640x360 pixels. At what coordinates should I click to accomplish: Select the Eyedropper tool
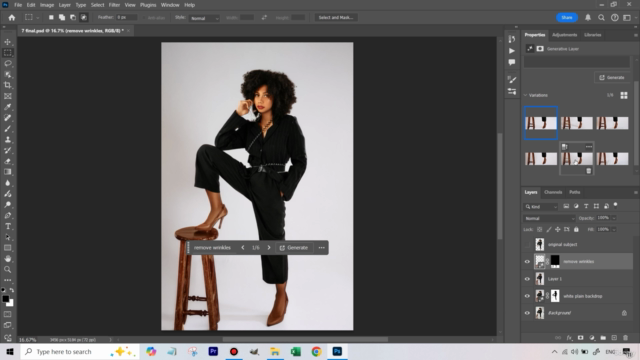8,107
